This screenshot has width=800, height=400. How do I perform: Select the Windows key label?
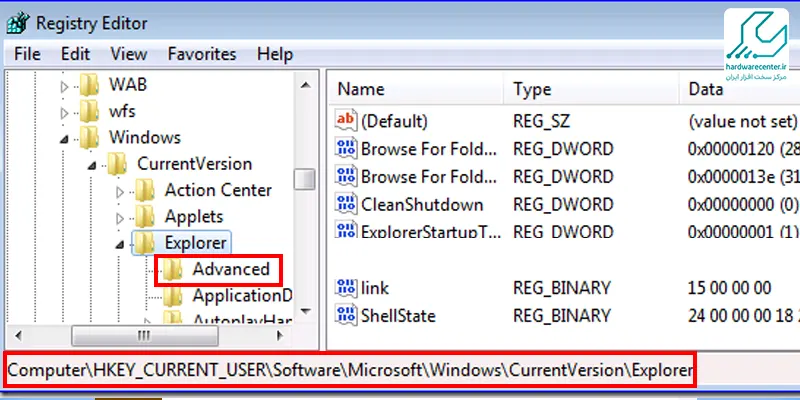(x=145, y=137)
